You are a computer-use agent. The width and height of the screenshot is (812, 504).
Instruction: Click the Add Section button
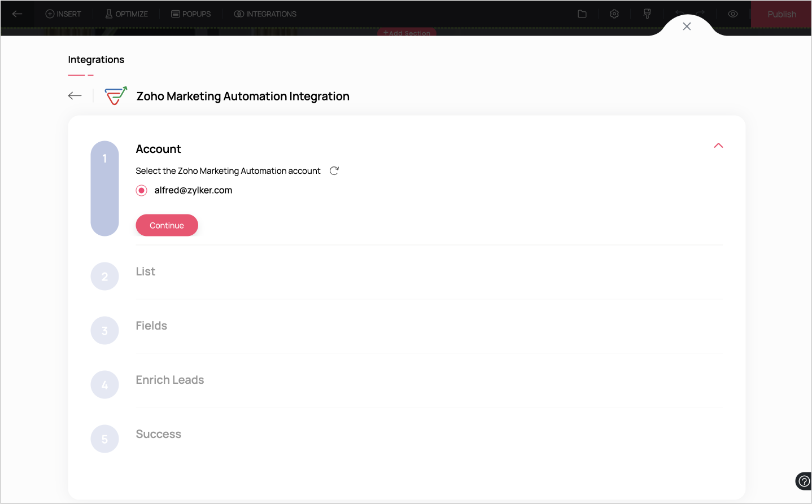(407, 33)
